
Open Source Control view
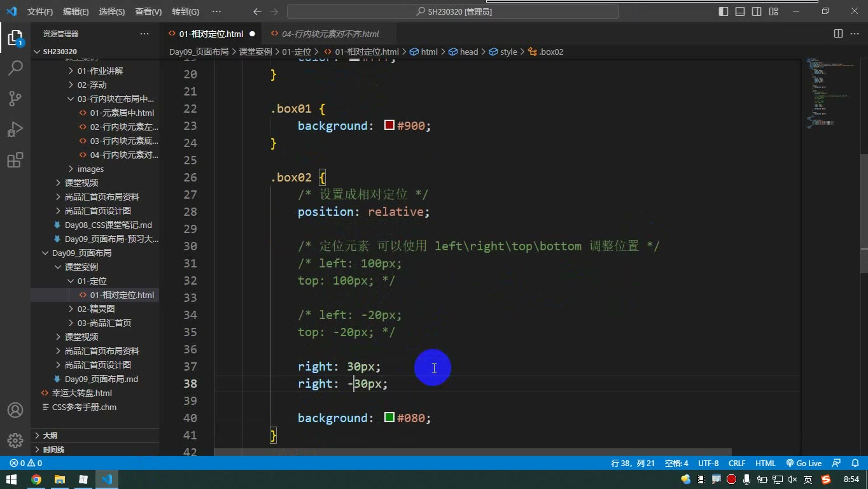15,98
